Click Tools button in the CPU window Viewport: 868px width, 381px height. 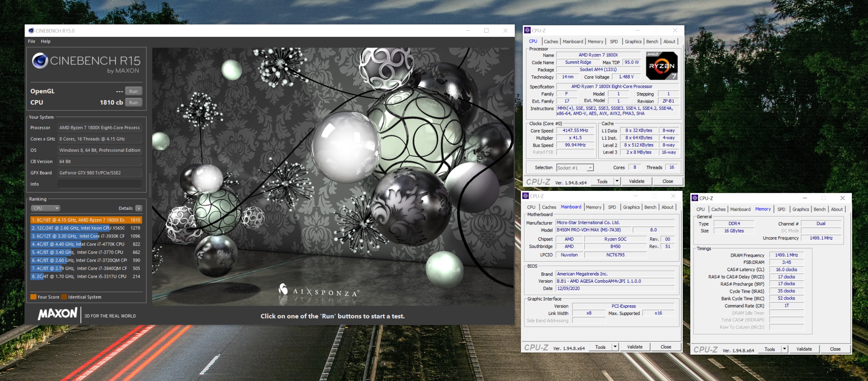tap(602, 181)
